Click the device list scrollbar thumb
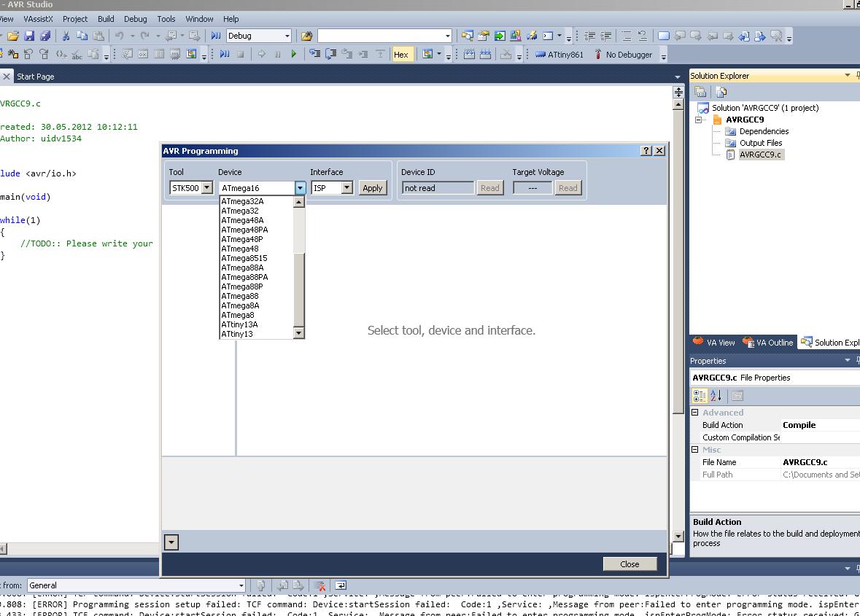Viewport: 860px width, 616px height. tap(298, 290)
